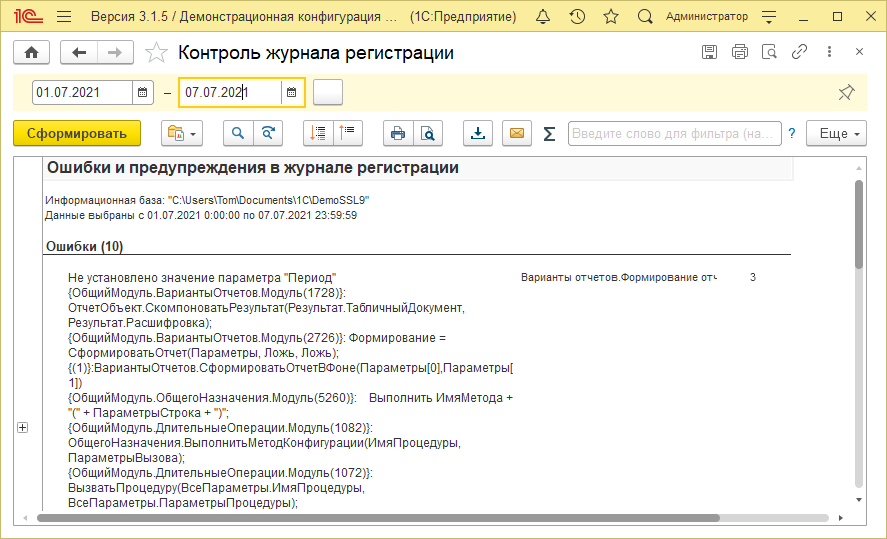The height and width of the screenshot is (539, 887).
Task: Select heading Ошибки и предупреждения в журнале регистрации
Action: pyautogui.click(x=252, y=168)
